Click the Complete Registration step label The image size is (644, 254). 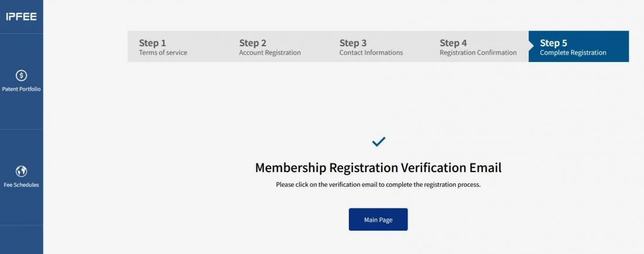click(x=573, y=53)
